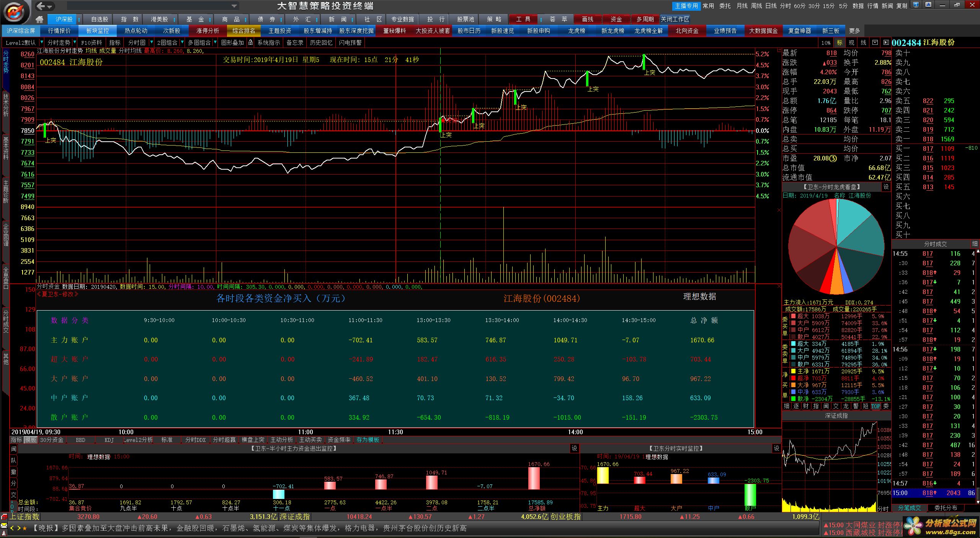Open the 涨停分析 tab

(208, 31)
